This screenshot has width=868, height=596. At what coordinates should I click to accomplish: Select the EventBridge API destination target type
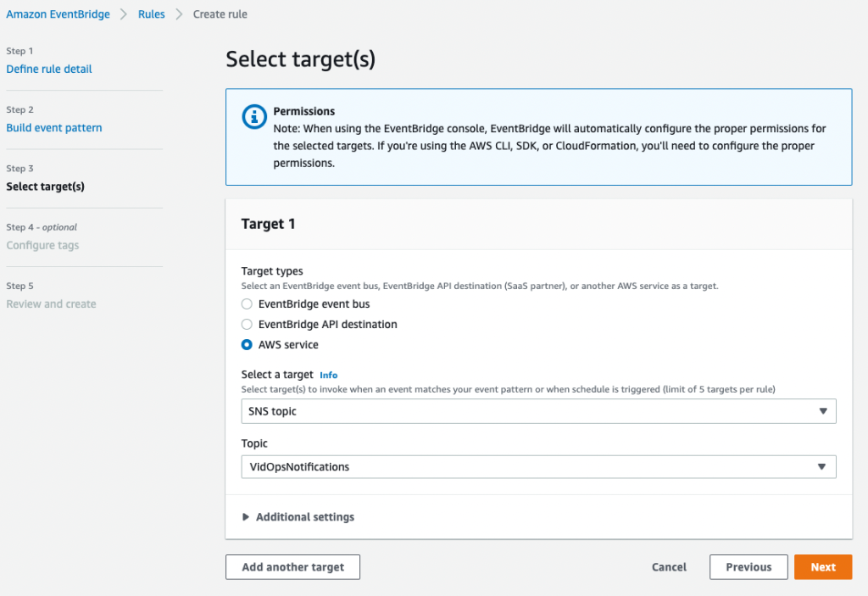[x=247, y=324]
